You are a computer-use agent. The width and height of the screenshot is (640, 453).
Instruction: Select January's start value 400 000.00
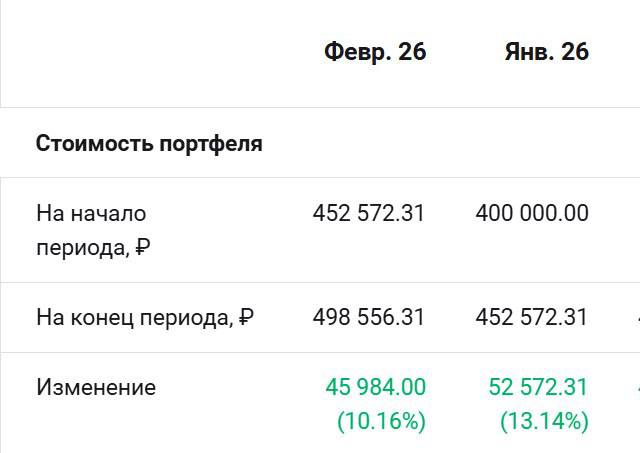[x=531, y=213]
